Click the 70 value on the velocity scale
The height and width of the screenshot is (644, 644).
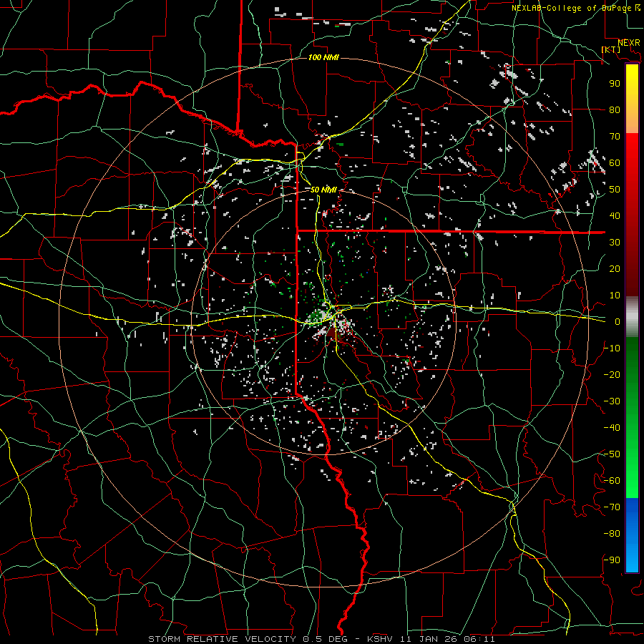pos(615,137)
